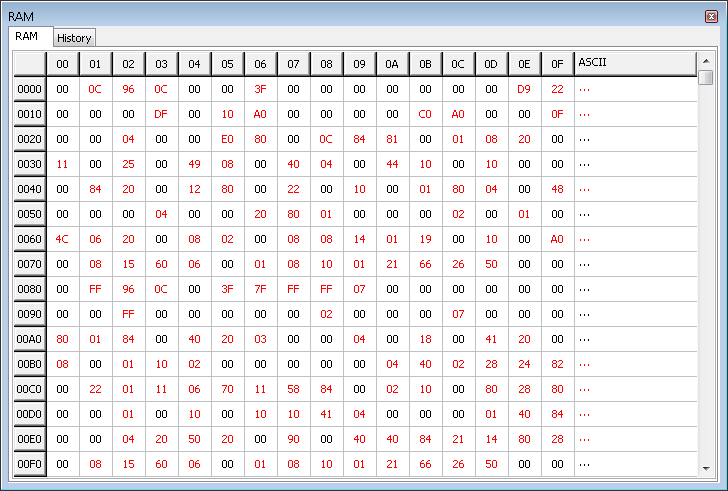Select row header 00E0
The width and height of the screenshot is (728, 491).
coord(30,440)
